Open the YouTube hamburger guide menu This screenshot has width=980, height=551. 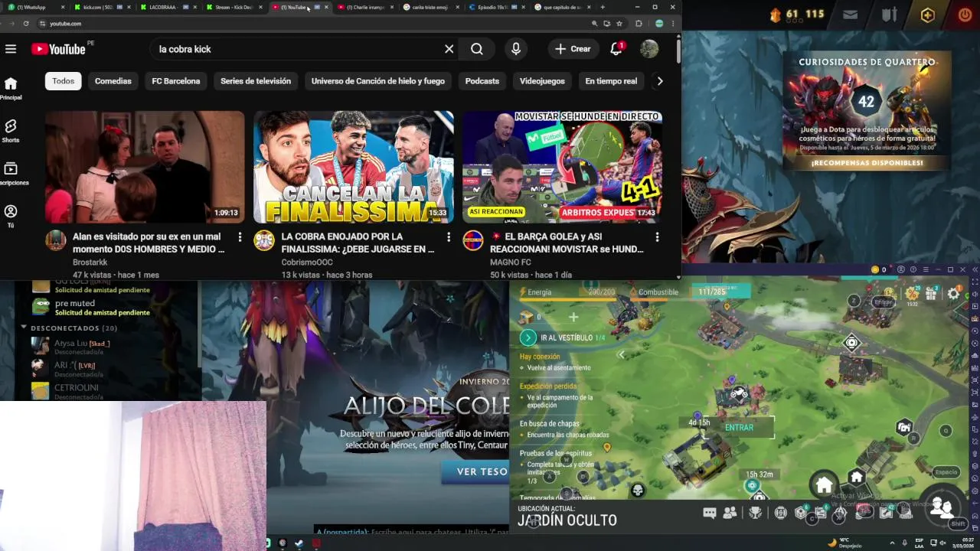pos(11,49)
